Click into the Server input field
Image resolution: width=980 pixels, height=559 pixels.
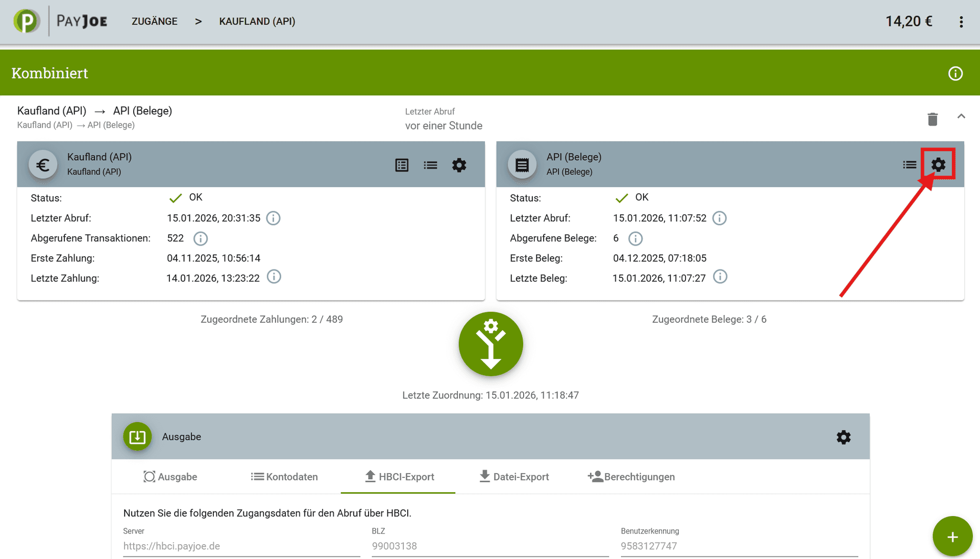[x=240, y=546]
